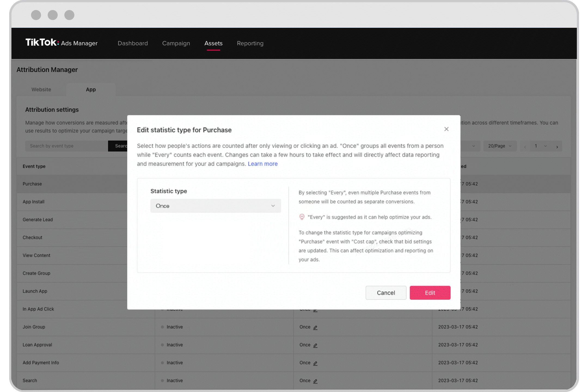The image size is (588, 392).
Task: Click the pencil icon for Loan Approval
Action: [x=315, y=345]
